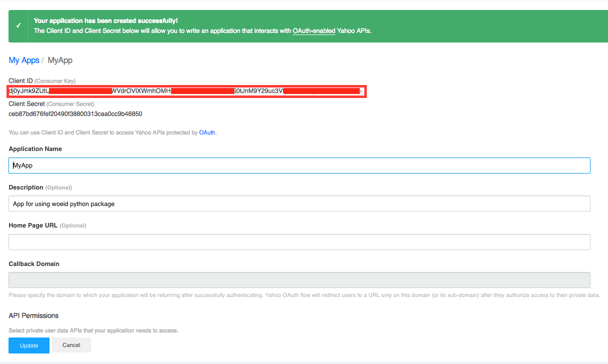Click the Update button
This screenshot has width=608, height=364.
29,345
